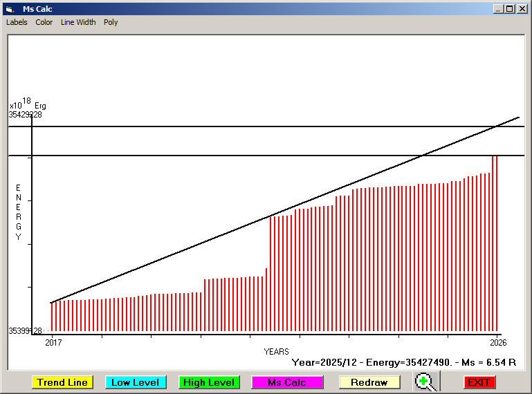Viewport: 532px width, 394px height.
Task: Open the Color menu
Action: point(44,22)
